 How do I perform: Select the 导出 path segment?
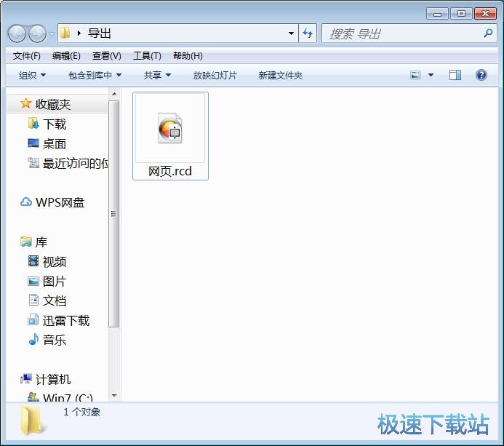[100, 33]
